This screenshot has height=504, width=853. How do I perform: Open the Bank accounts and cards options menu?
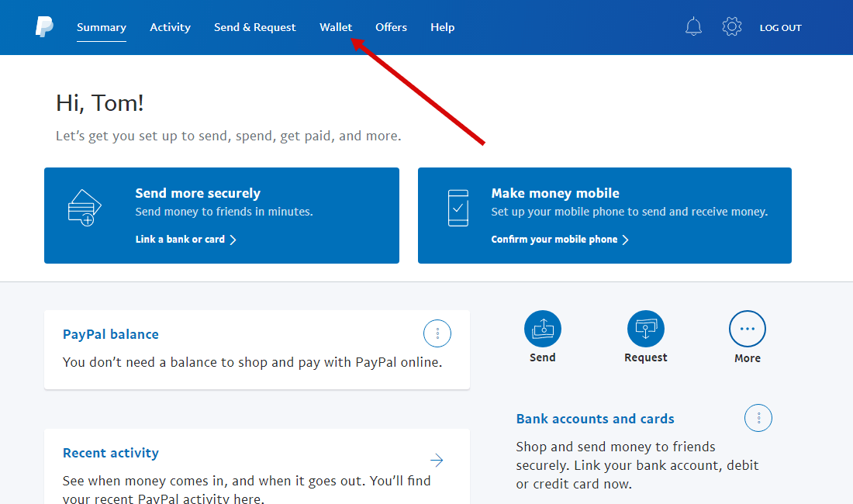[758, 418]
